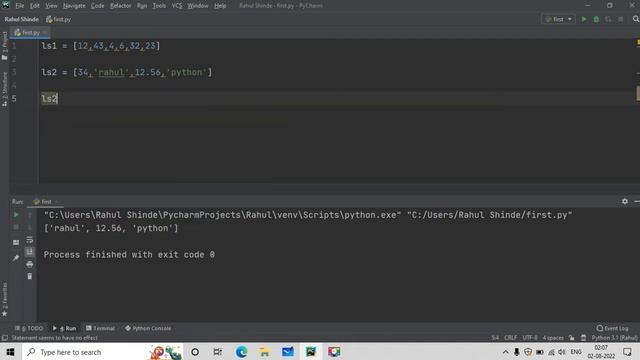Click Down the stack trace arrow
The width and height of the screenshot is (640, 360).
click(x=29, y=227)
